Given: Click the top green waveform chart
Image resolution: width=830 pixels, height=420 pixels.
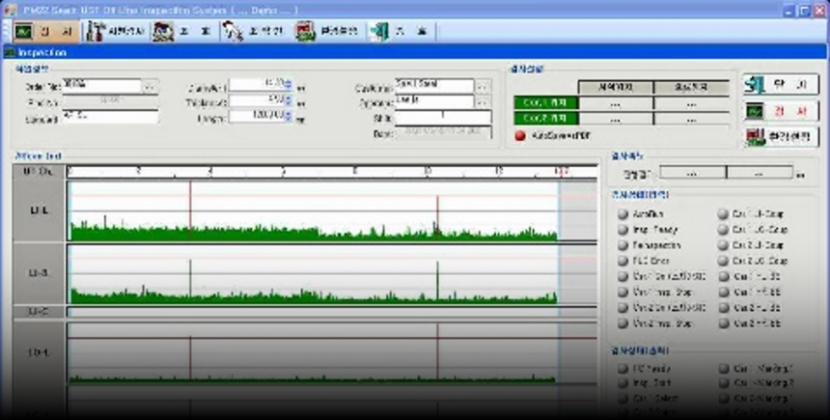Looking at the screenshot, I should (x=332, y=211).
